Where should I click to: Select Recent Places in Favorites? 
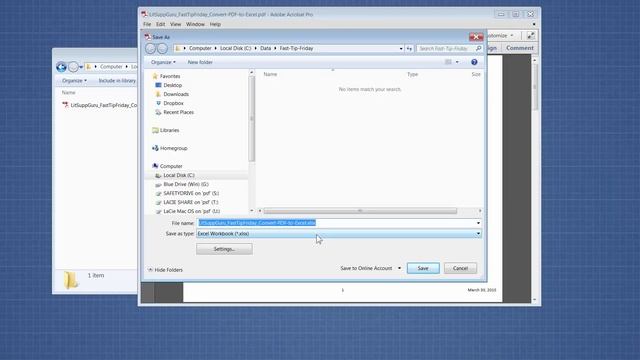click(178, 112)
